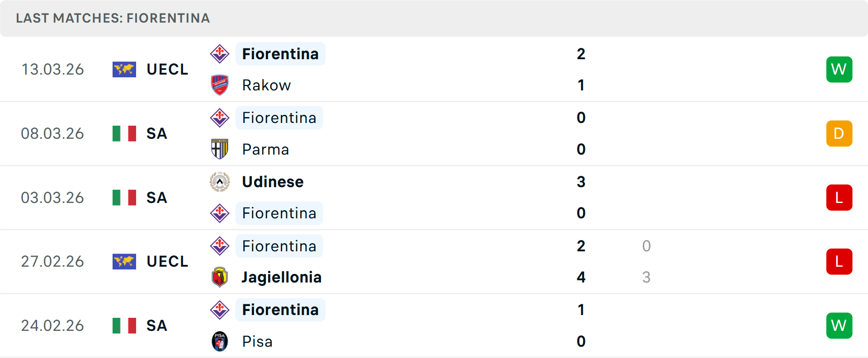Toggle the red L badge for the Udinese loss
The width and height of the screenshot is (868, 358).
click(839, 198)
